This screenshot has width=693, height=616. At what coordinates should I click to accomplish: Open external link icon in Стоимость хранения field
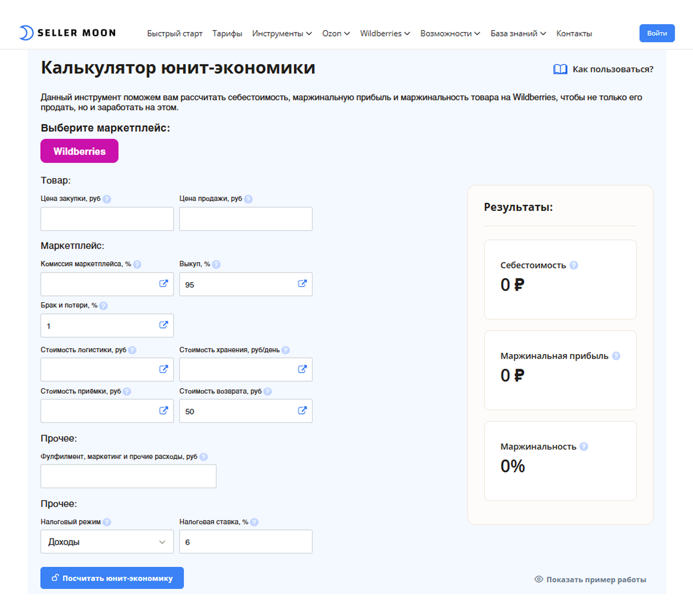(302, 369)
